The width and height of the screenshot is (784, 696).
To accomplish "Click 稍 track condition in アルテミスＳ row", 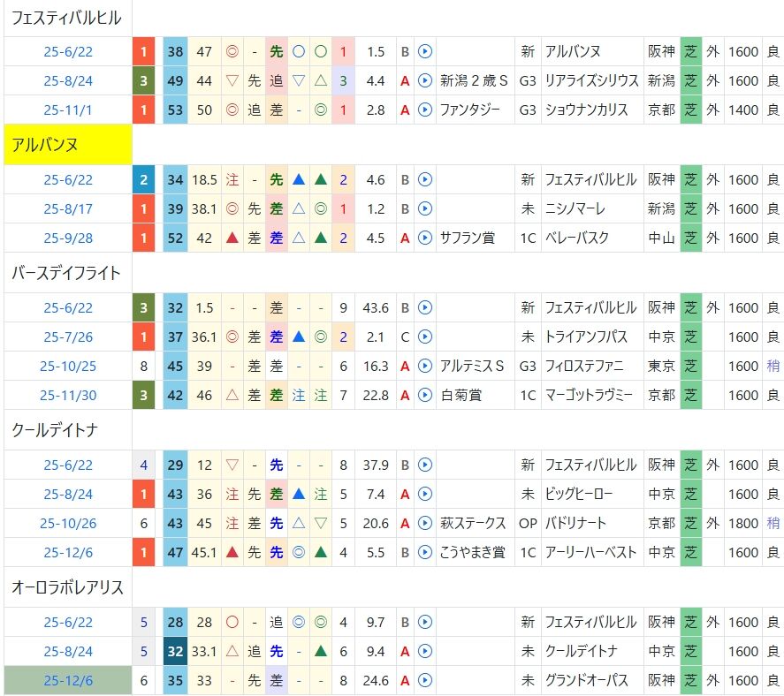I will 773,367.
